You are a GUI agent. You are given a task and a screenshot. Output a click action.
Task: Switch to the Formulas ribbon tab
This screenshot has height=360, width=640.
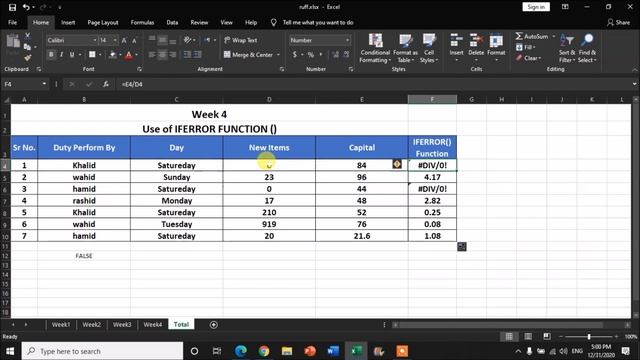pyautogui.click(x=142, y=22)
